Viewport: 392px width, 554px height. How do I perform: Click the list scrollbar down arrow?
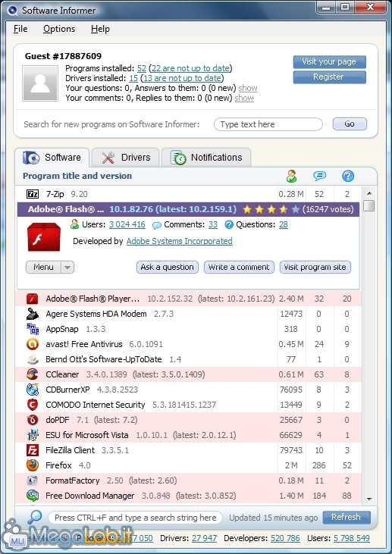coord(369,499)
